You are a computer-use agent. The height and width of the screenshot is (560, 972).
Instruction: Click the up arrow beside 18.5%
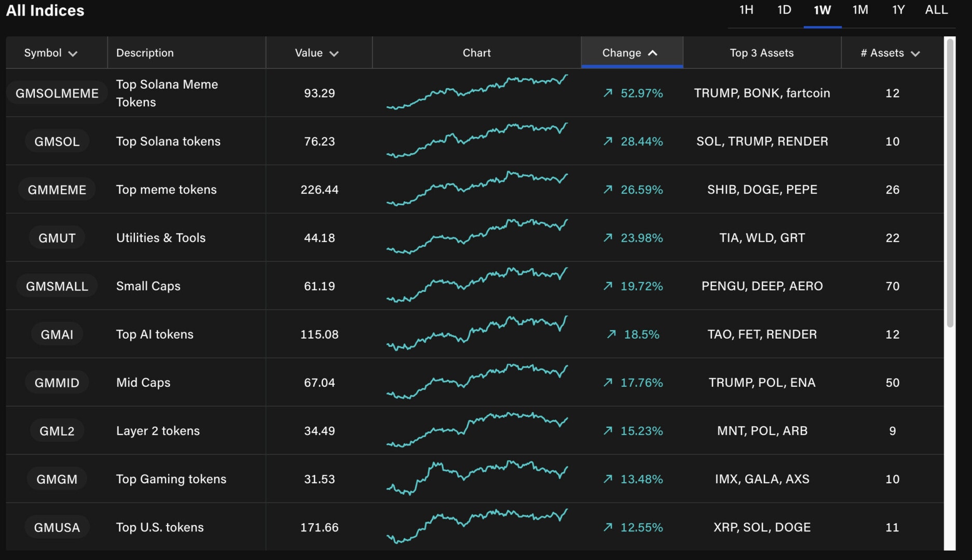[611, 334]
